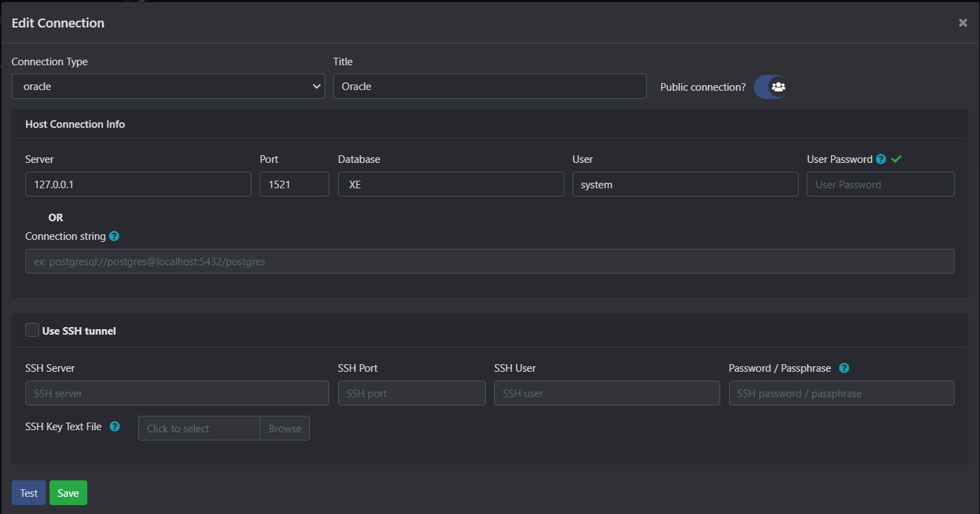Toggle the Public connection switch

[x=770, y=87]
